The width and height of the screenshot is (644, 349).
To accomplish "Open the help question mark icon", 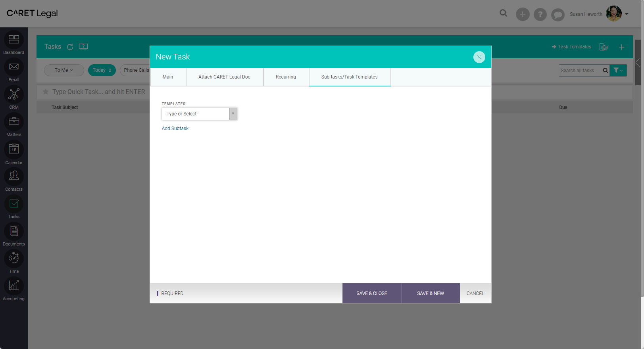I will [540, 15].
